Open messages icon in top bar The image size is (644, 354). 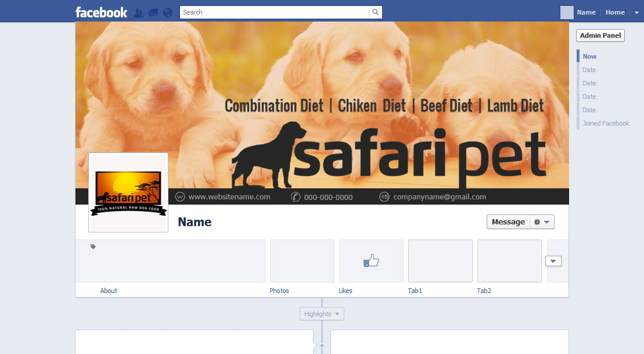[x=153, y=13]
